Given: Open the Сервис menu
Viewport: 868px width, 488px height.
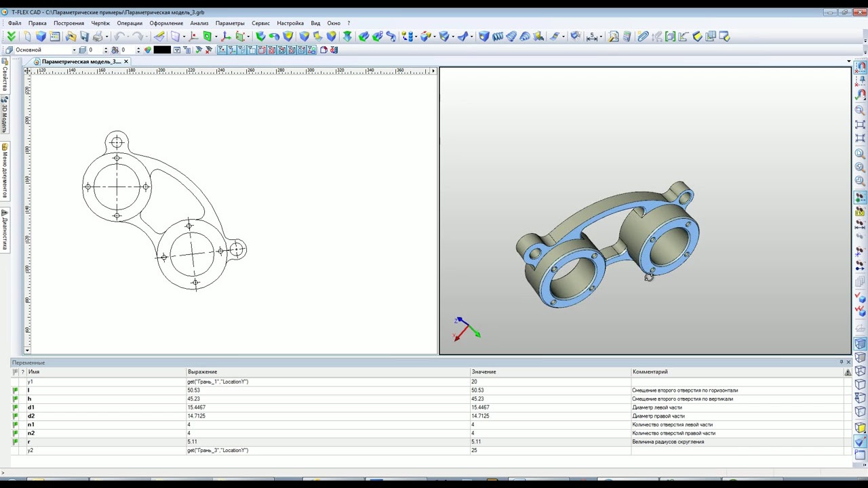Looking at the screenshot, I should (260, 23).
